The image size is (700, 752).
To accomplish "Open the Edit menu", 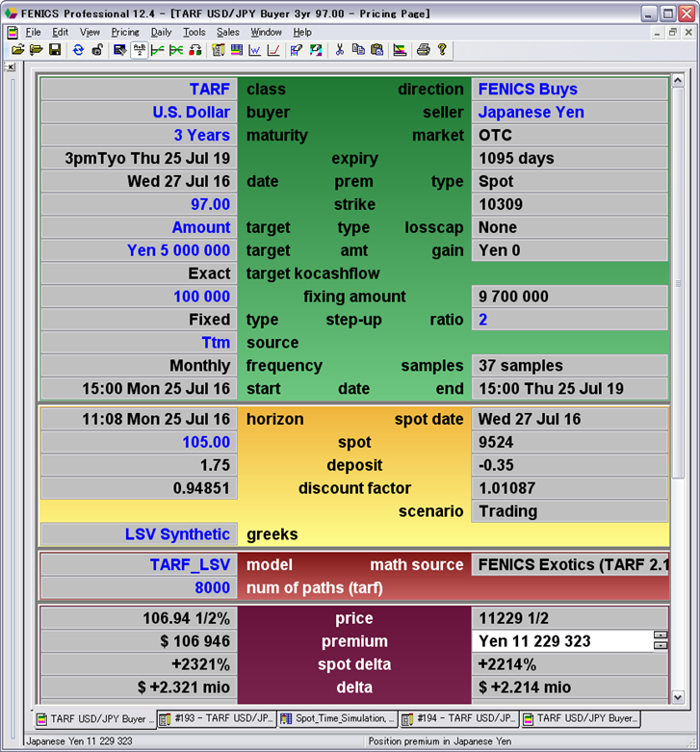I will 60,32.
